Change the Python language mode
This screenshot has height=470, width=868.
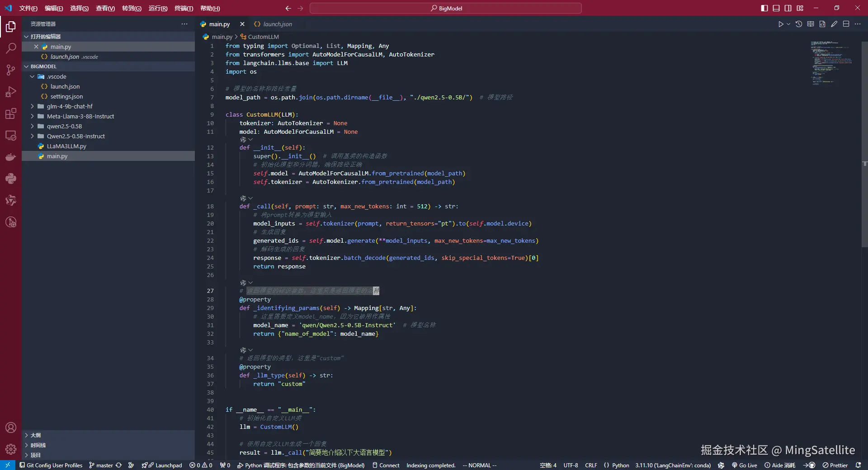pyautogui.click(x=620, y=465)
